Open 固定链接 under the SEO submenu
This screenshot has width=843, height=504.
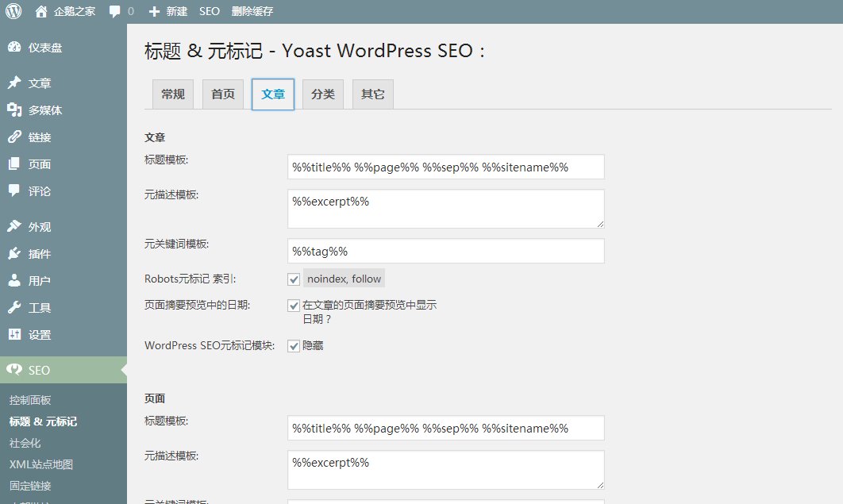tap(30, 487)
